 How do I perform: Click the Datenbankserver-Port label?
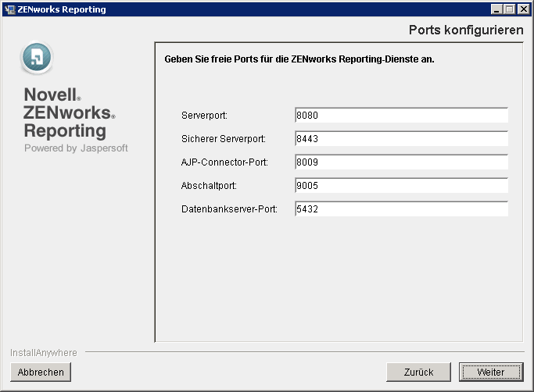229,209
